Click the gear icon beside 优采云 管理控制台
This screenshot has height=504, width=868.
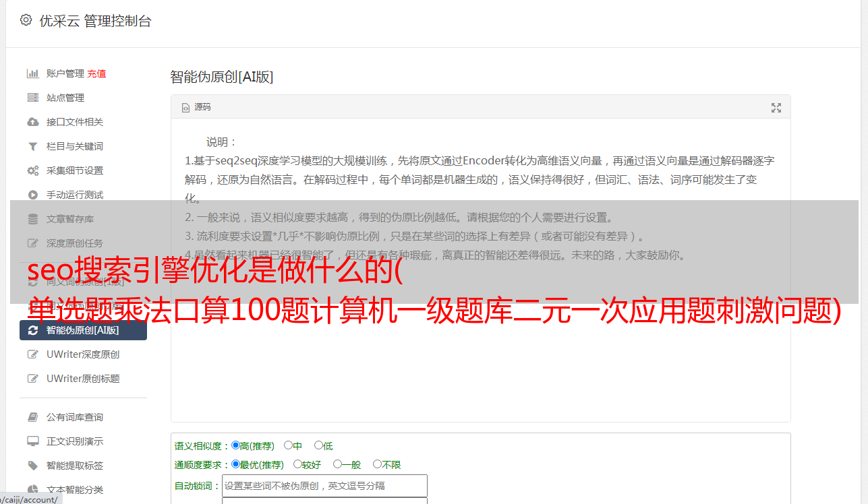pyautogui.click(x=26, y=20)
